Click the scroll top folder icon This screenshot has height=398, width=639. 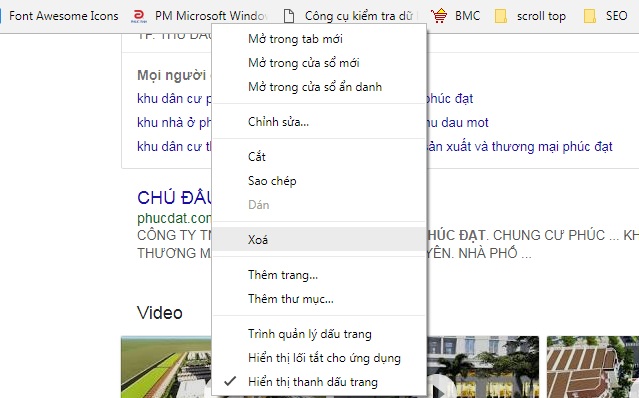coord(500,16)
